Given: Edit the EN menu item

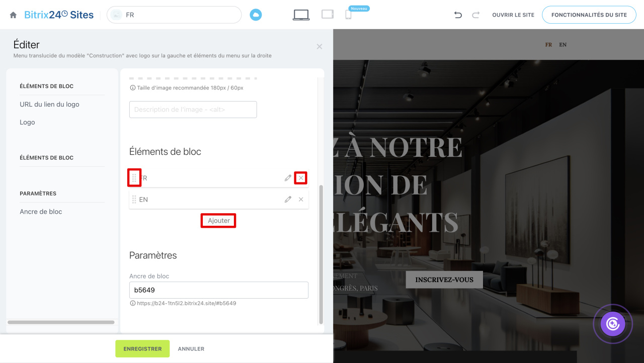Looking at the screenshot, I should (x=288, y=200).
